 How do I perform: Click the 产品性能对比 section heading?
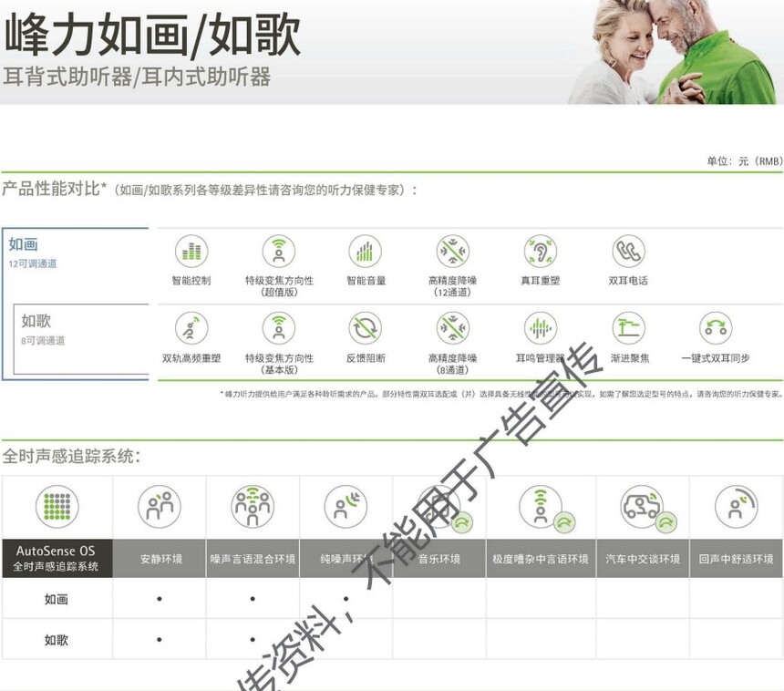coord(55,189)
